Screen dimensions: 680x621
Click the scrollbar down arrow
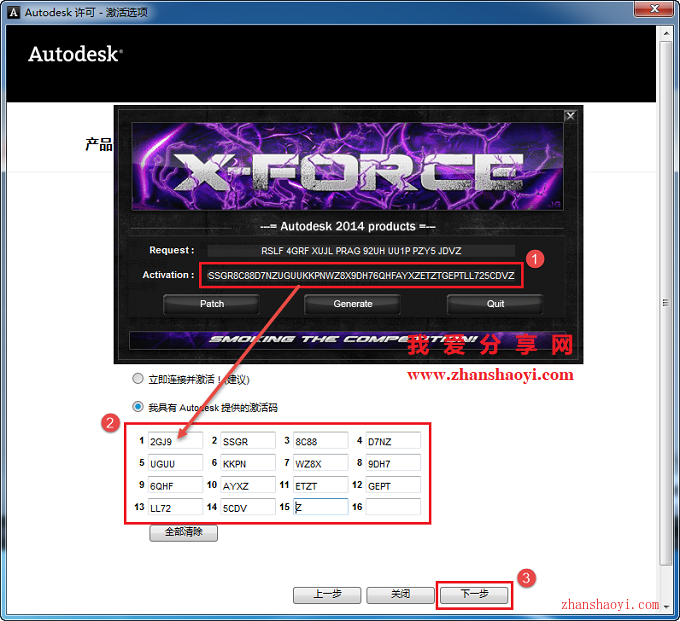(x=666, y=607)
